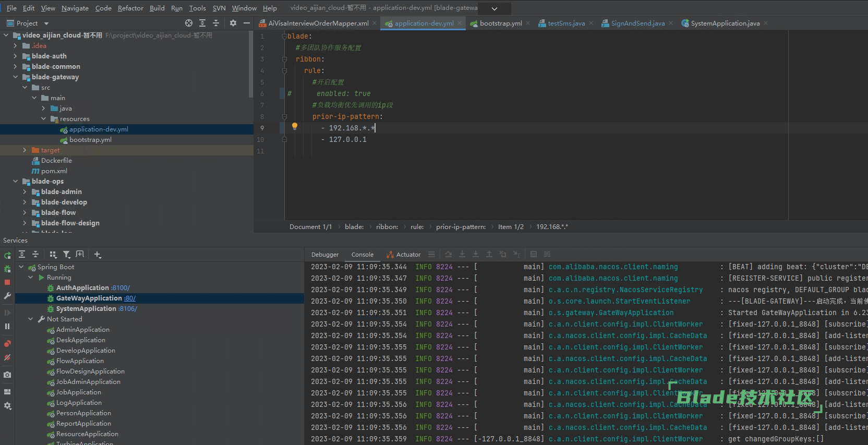Screen dimensions: 868x445
Task: Open the :80/ link of GateWayApplication
Action: 130,298
